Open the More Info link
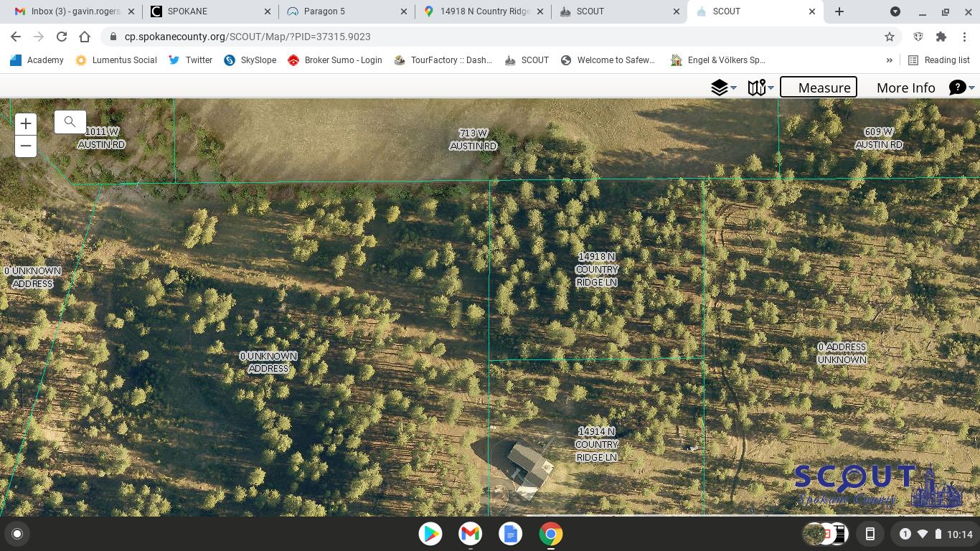 click(905, 88)
